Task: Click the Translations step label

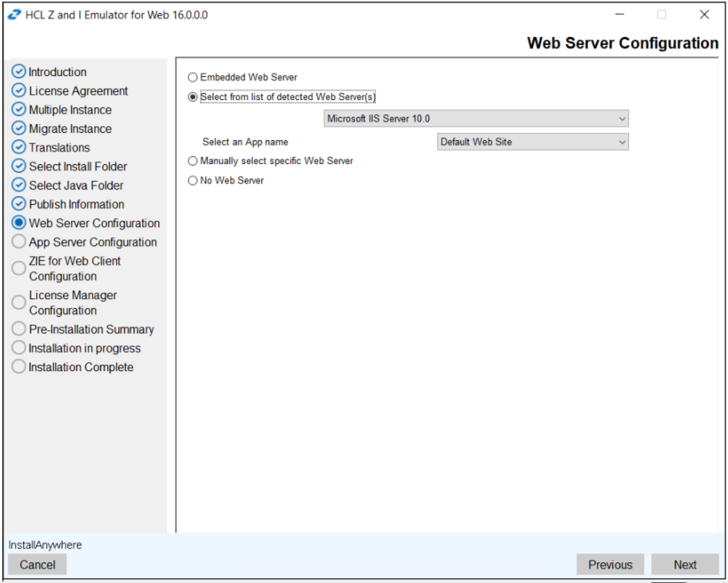Action: (59, 147)
